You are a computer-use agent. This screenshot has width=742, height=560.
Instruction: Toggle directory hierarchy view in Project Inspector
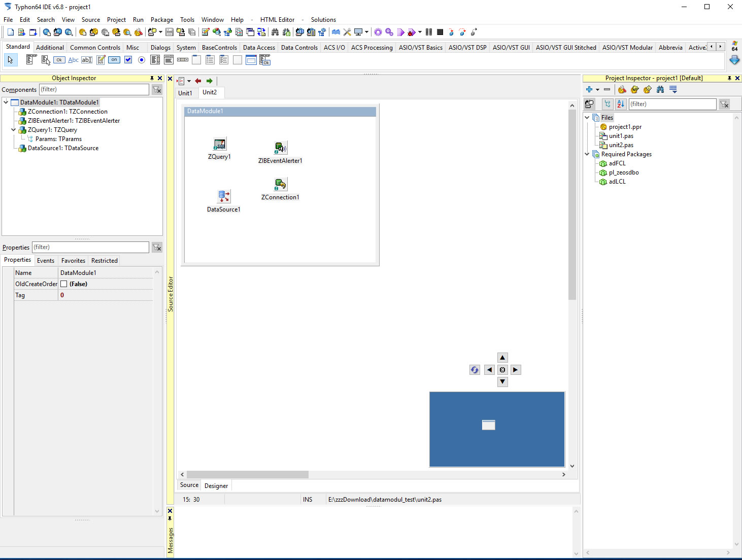click(x=608, y=104)
